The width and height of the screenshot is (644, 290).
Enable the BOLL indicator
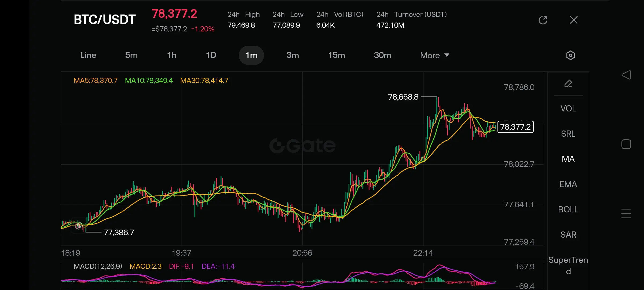click(568, 209)
